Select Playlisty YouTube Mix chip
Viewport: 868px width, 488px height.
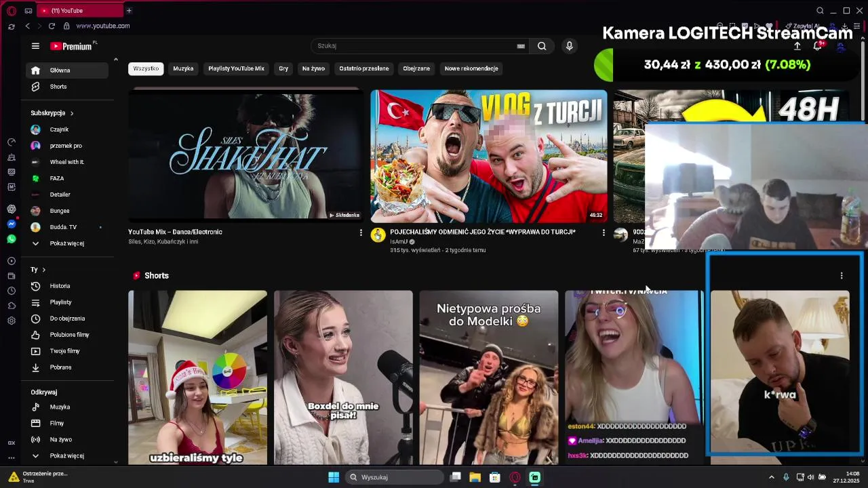[236, 68]
